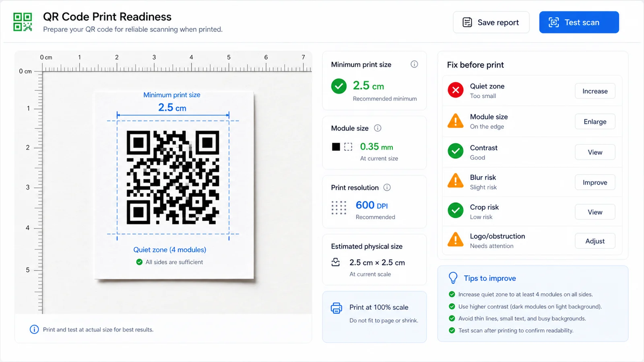Click the 2.5 cm × 2.5 cm size value

tap(377, 263)
